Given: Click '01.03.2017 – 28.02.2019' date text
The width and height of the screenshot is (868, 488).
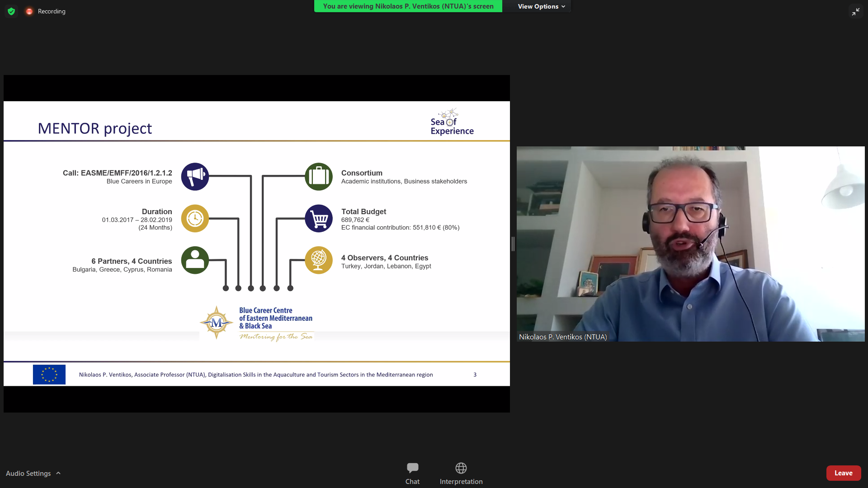Looking at the screenshot, I should click(137, 220).
